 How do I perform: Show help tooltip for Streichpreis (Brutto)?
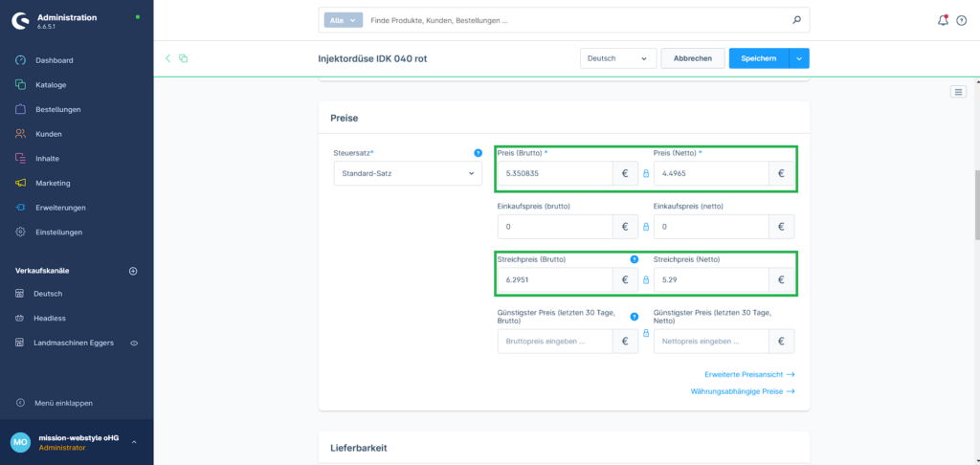click(634, 259)
